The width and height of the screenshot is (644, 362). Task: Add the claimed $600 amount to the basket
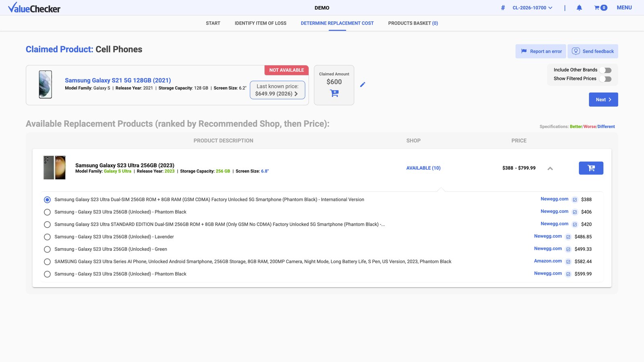point(334,93)
